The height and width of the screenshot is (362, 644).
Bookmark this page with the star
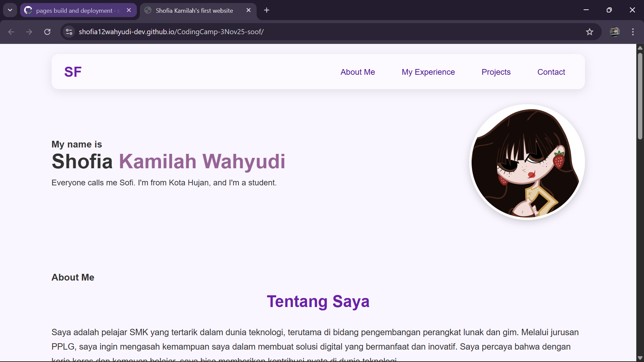(589, 32)
